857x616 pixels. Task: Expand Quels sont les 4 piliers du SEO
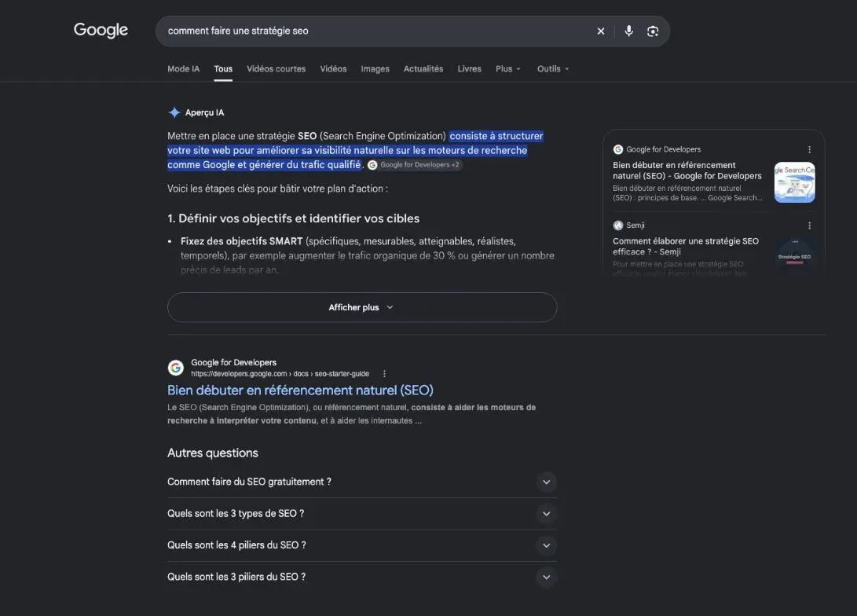[362, 545]
